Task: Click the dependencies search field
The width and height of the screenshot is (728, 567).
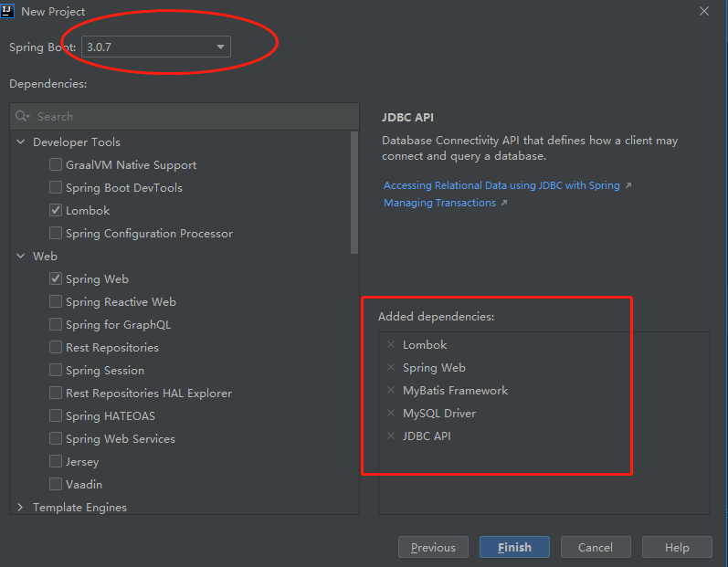Action: pyautogui.click(x=192, y=117)
